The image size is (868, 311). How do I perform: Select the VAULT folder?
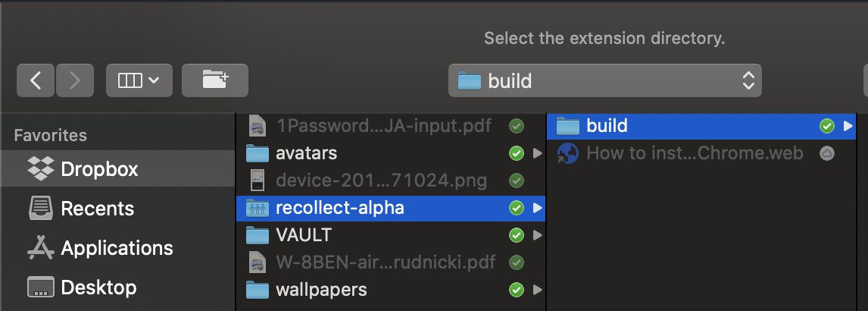(x=304, y=235)
